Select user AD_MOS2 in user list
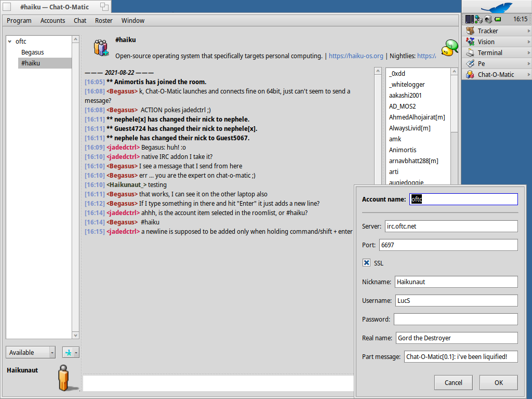 pos(418,106)
